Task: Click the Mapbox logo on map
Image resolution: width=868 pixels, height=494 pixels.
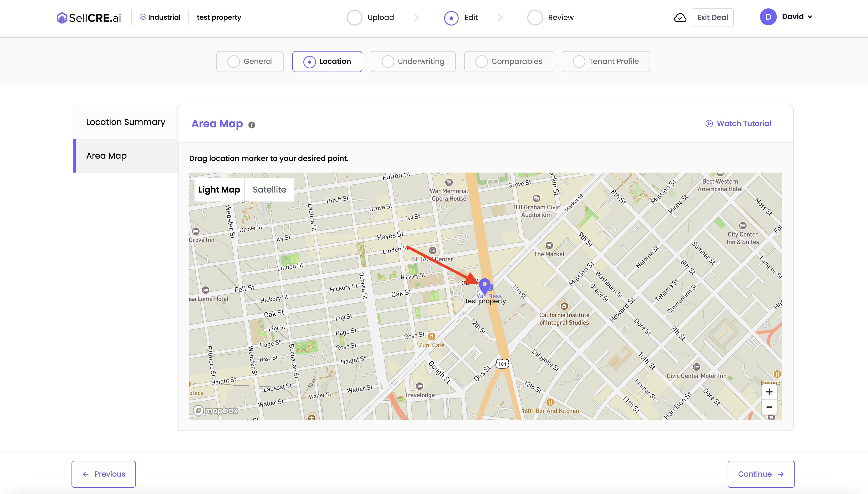Action: click(216, 411)
